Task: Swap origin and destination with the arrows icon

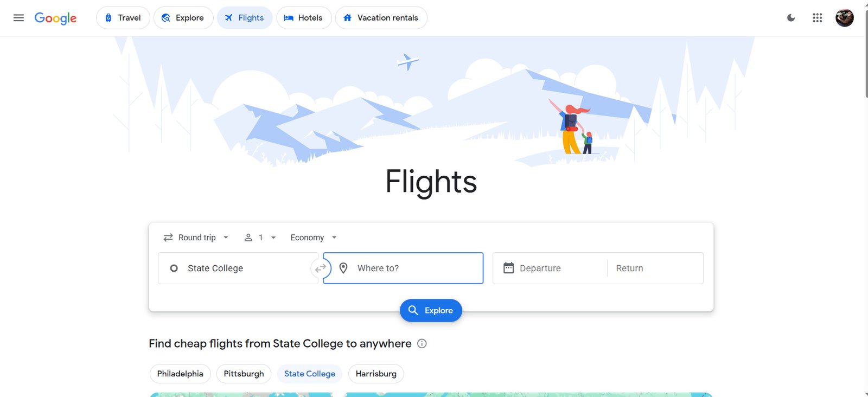Action: pos(321,268)
